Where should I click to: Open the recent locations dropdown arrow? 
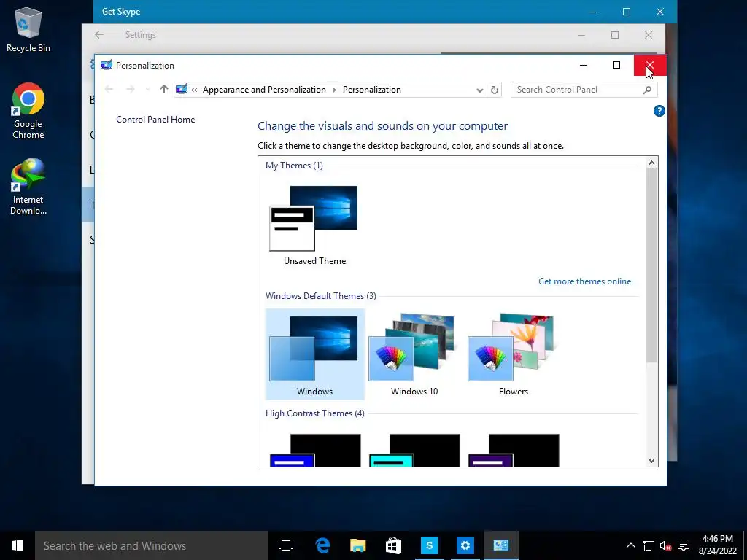(x=147, y=90)
